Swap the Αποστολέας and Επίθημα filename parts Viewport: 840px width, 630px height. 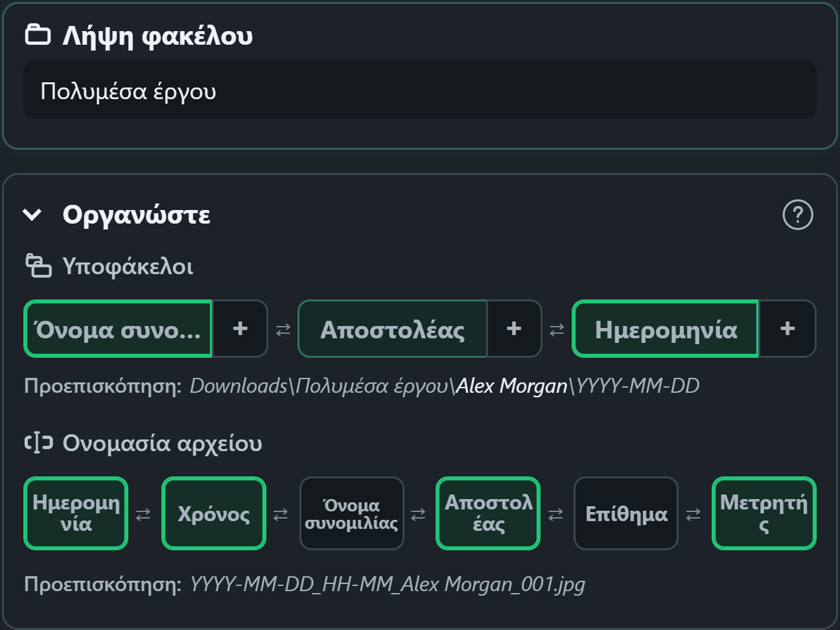click(x=555, y=514)
